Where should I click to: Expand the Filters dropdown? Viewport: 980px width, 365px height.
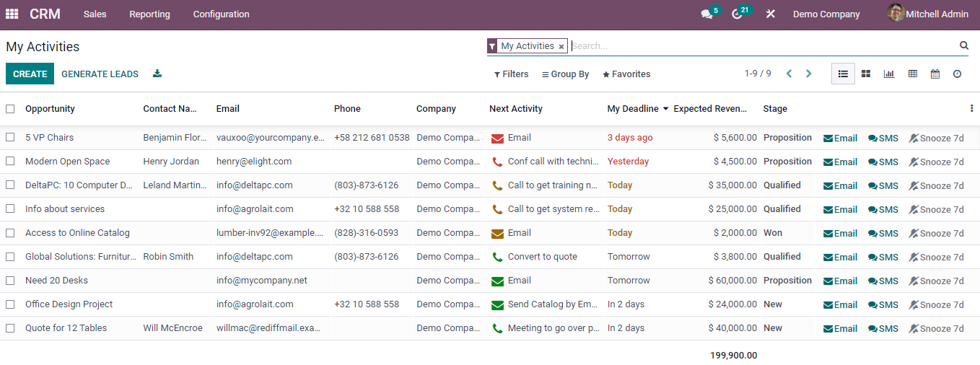tap(511, 74)
